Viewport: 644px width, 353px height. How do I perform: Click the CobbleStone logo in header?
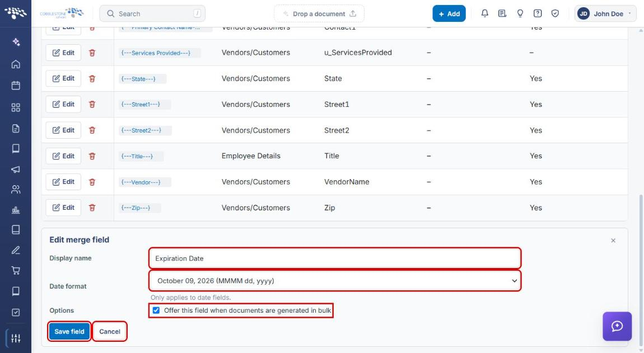(62, 13)
